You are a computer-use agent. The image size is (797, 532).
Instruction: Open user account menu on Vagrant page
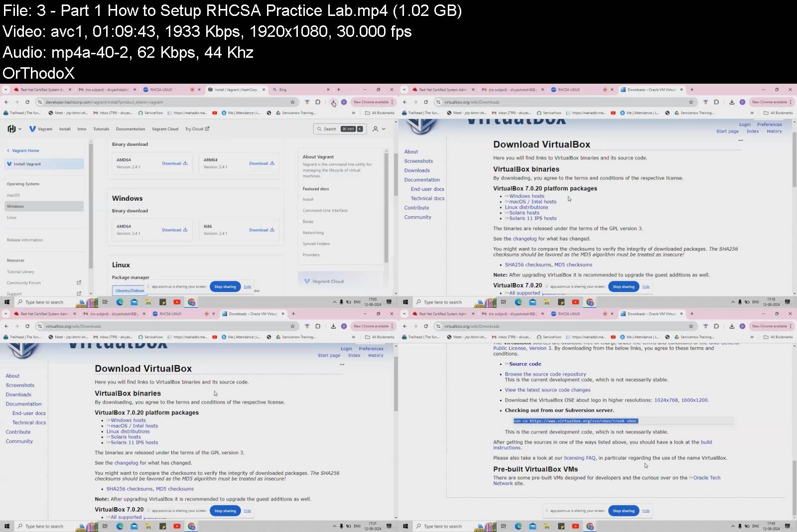[x=379, y=129]
